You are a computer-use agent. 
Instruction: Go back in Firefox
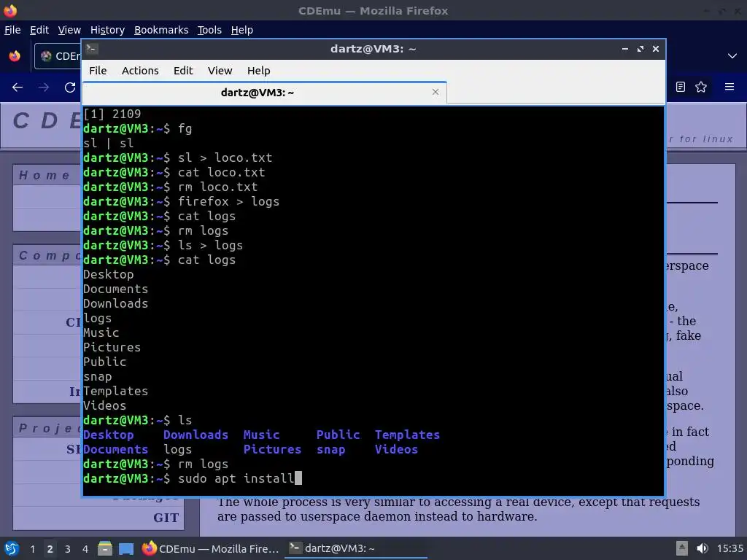coord(18,87)
